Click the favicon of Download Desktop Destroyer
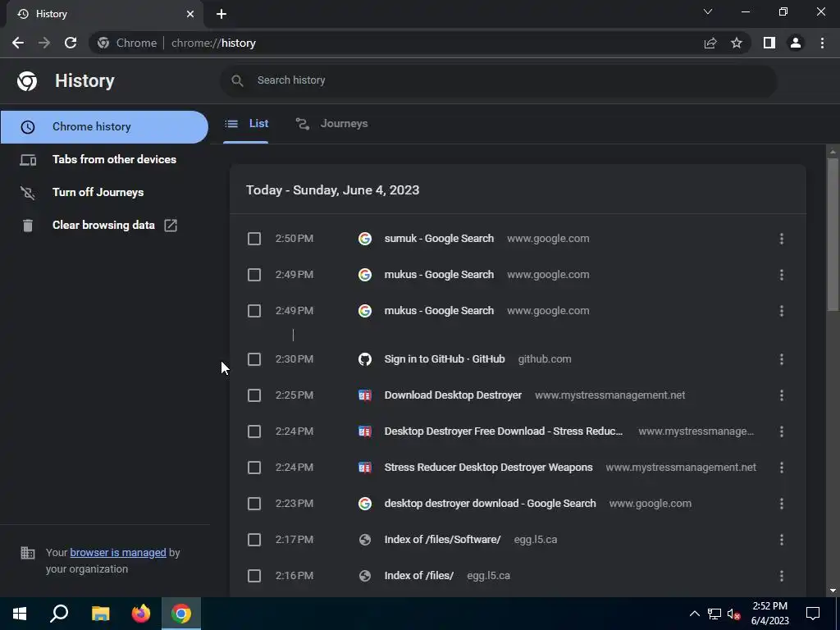This screenshot has height=630, width=840. (x=365, y=395)
